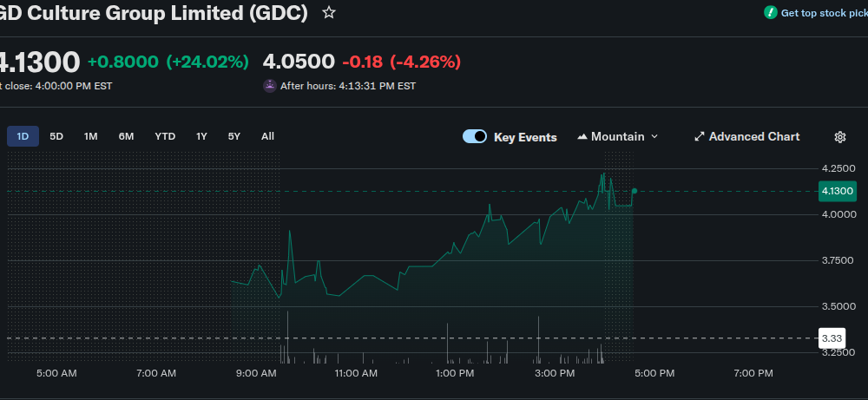Image resolution: width=868 pixels, height=400 pixels.
Task: Switch chart to 5D range
Action: (56, 136)
